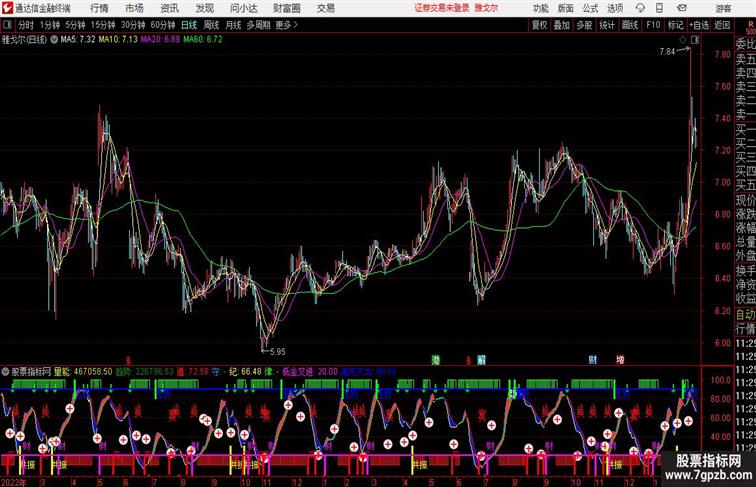Switch to 30分钟 chart period
This screenshot has height=487, width=756.
[x=133, y=25]
